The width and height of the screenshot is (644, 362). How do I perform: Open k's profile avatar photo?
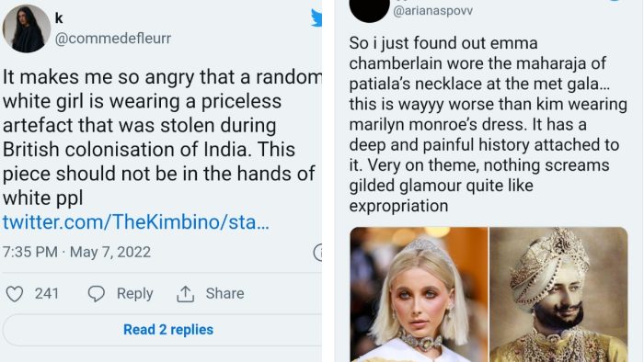[x=27, y=28]
